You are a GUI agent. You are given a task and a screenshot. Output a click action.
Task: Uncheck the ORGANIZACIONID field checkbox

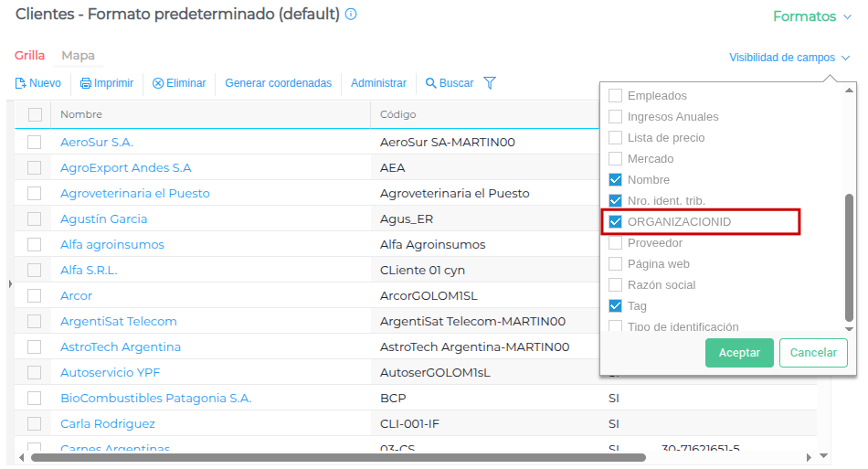pos(616,222)
